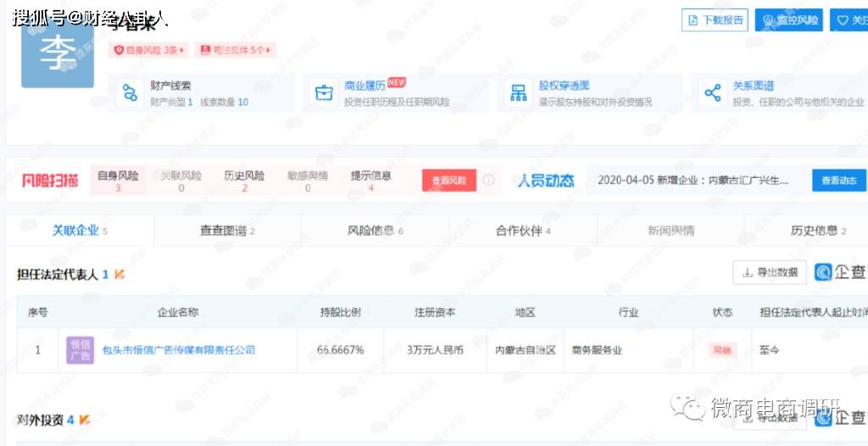Click the 关注 heart button
The width and height of the screenshot is (868, 446).
click(850, 20)
